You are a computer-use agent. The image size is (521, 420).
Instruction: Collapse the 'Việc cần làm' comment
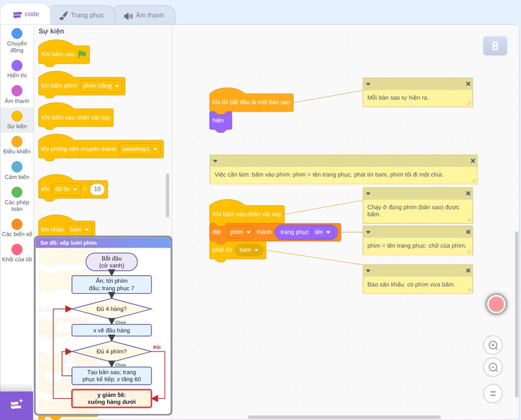pos(215,161)
